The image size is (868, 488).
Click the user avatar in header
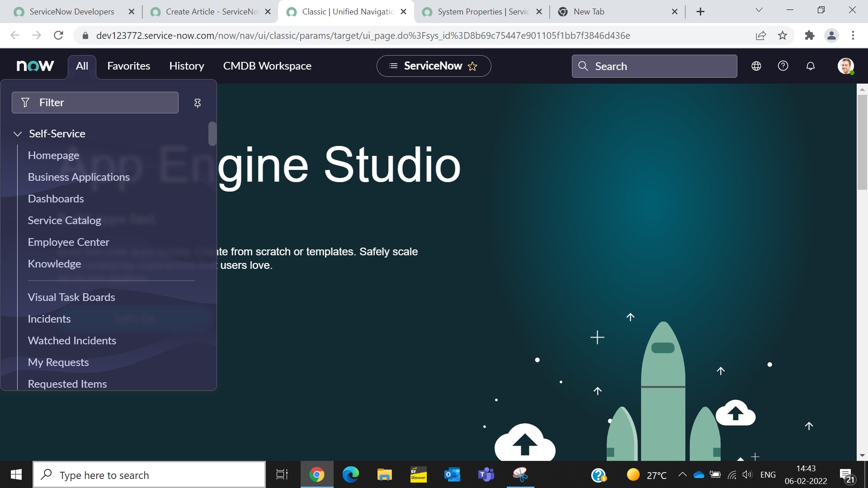click(845, 66)
